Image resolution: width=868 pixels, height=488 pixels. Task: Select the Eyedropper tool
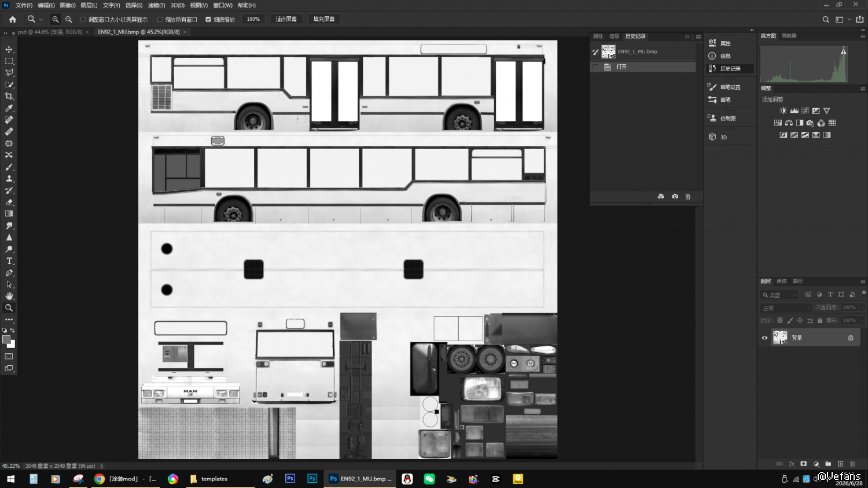(9, 108)
